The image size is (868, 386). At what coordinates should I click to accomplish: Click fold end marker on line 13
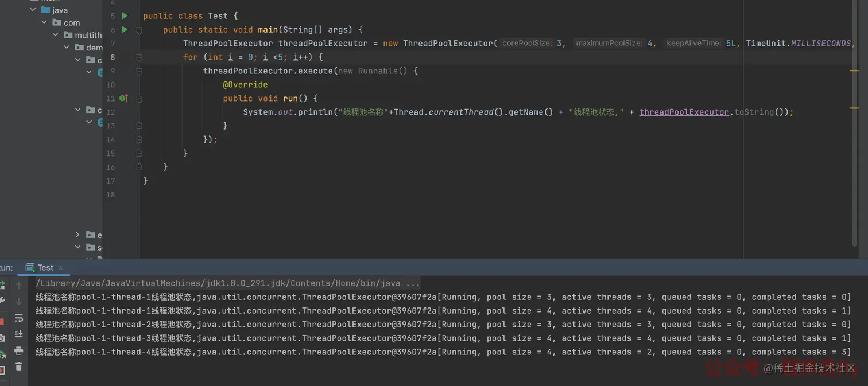(139, 126)
